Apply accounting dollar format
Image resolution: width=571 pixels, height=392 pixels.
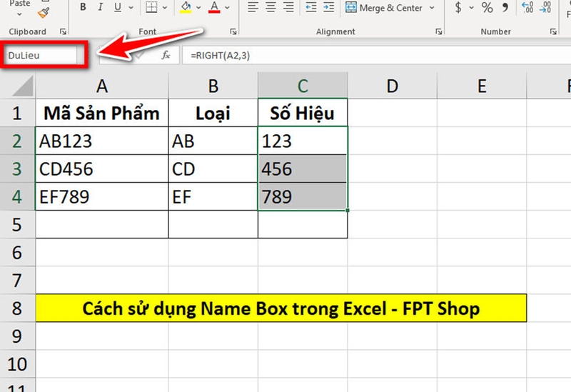(458, 7)
